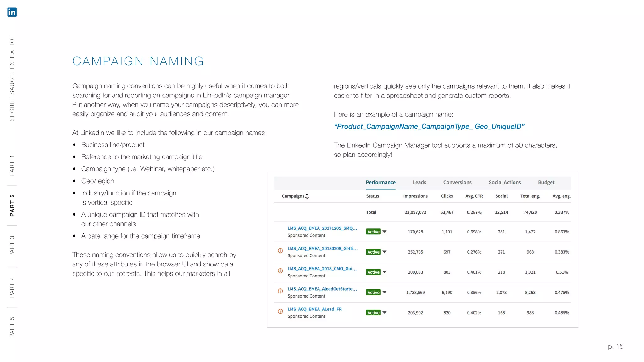Open status dropdown for LMS_ACQ_EMEA_ALead_FR campaign
Viewport: 644px width, 362px height.
384,313
